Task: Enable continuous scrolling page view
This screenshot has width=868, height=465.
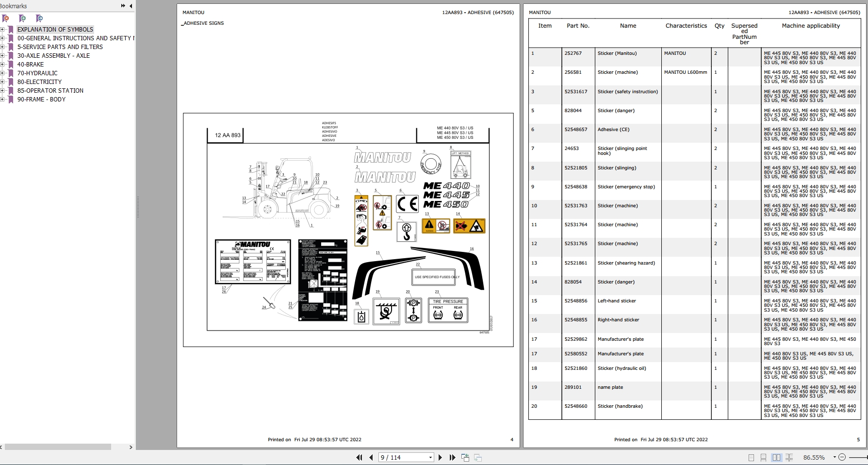Action: (x=763, y=457)
